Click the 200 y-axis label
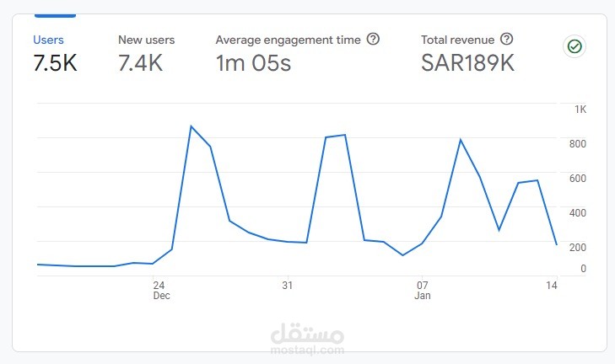This screenshot has width=615, height=364. (x=578, y=247)
